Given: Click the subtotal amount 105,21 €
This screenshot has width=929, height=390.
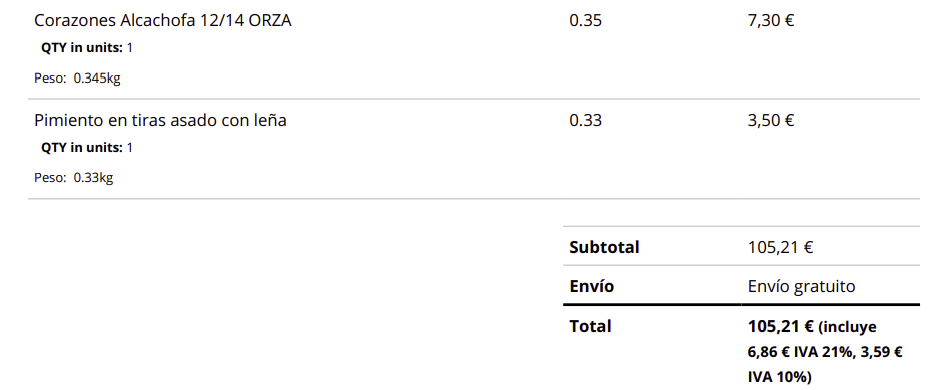Looking at the screenshot, I should tap(780, 247).
